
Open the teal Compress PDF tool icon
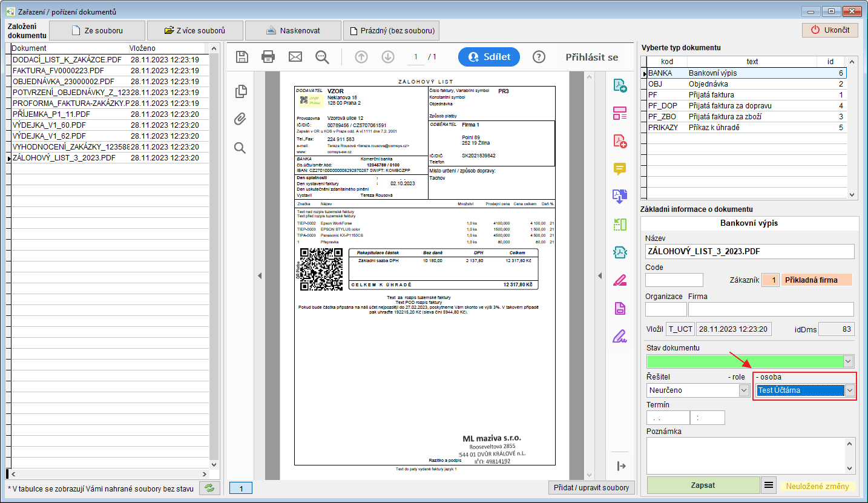620,252
